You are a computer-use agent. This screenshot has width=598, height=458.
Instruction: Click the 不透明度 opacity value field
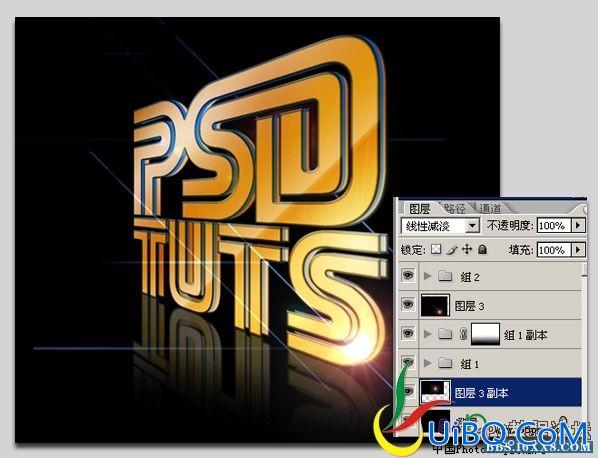pos(554,225)
